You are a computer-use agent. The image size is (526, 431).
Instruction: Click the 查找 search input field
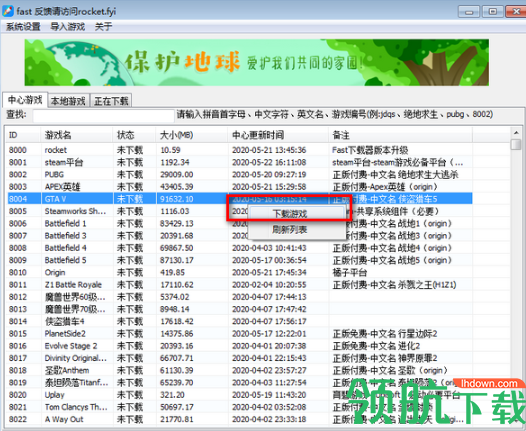103,116
